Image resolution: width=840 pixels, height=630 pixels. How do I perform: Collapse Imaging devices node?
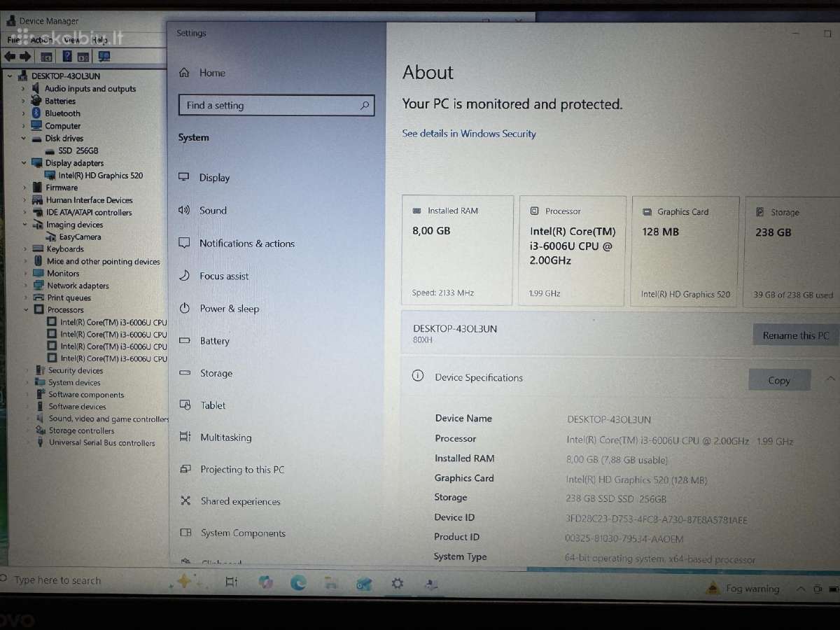24,225
